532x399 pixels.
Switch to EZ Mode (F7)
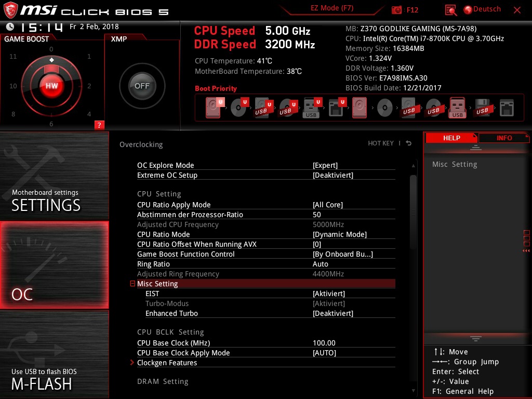point(332,8)
